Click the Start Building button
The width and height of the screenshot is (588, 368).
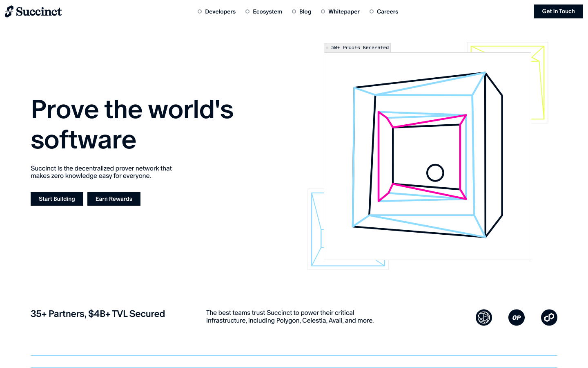pos(57,199)
